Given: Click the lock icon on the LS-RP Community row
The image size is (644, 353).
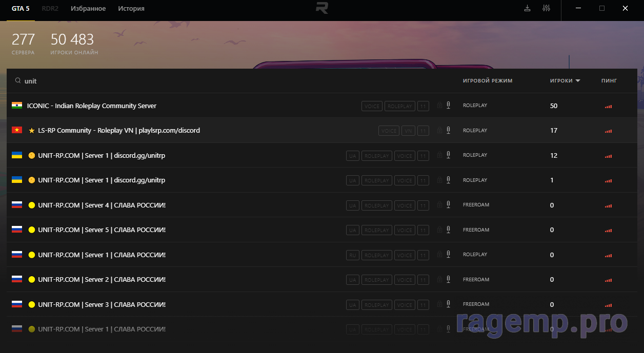Looking at the screenshot, I should [439, 131].
